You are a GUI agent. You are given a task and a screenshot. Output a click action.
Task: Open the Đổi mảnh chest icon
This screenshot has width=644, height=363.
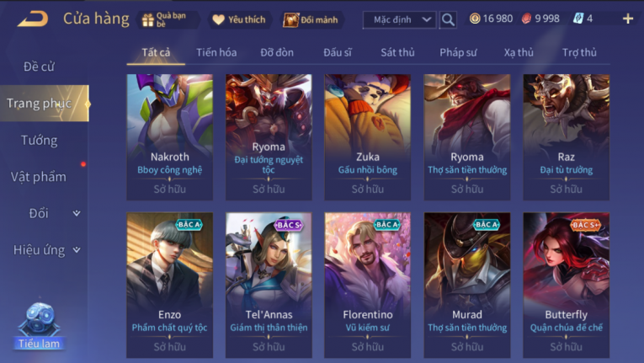point(290,19)
